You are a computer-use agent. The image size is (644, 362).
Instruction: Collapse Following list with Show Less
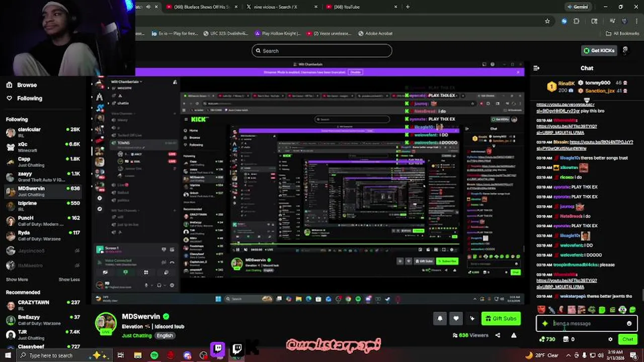[x=69, y=280]
